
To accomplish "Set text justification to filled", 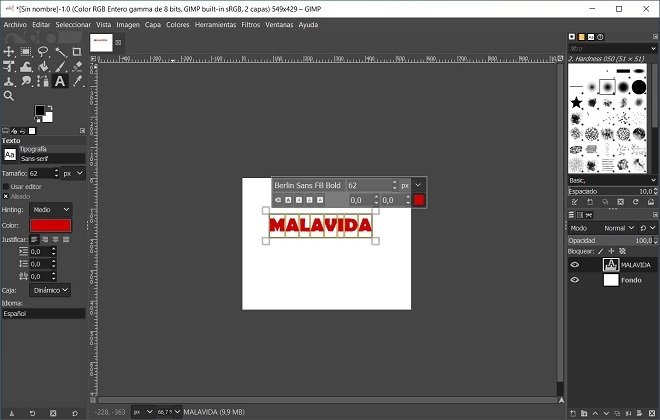I will (x=66, y=239).
